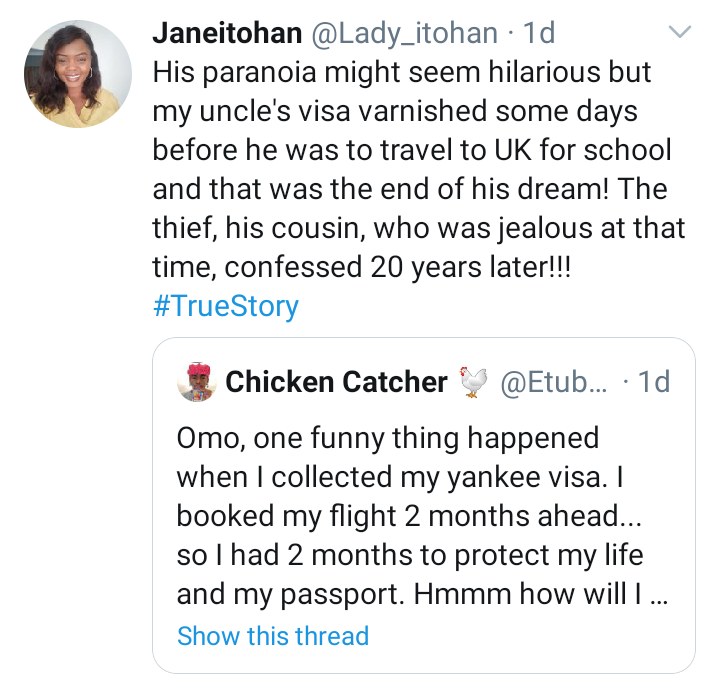Follow the #TrueStory hashtag
This screenshot has width=720, height=692.
tap(226, 305)
